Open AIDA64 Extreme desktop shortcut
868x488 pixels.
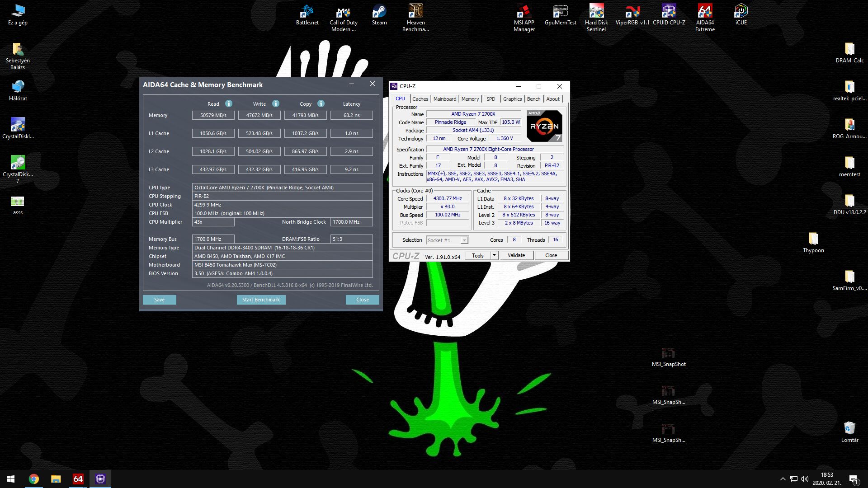click(705, 18)
